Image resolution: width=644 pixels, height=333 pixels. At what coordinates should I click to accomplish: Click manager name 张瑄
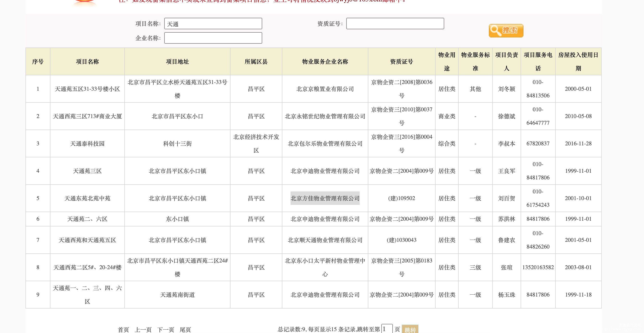pos(506,268)
